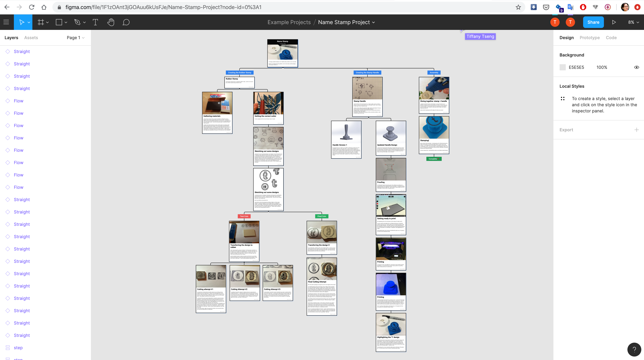Expand the Page 1 selector
Screen dimensions: 644x360
click(75, 38)
